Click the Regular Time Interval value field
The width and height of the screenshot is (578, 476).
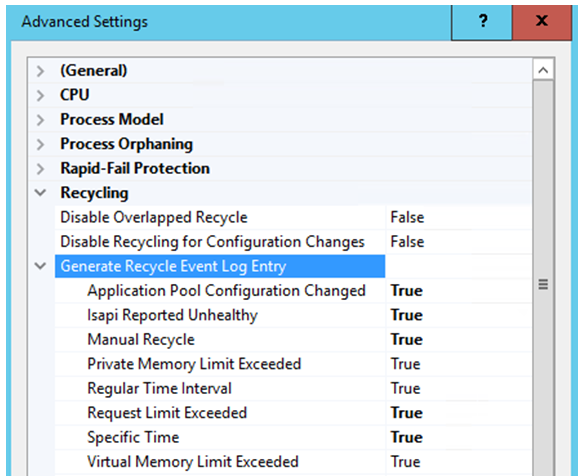point(459,388)
